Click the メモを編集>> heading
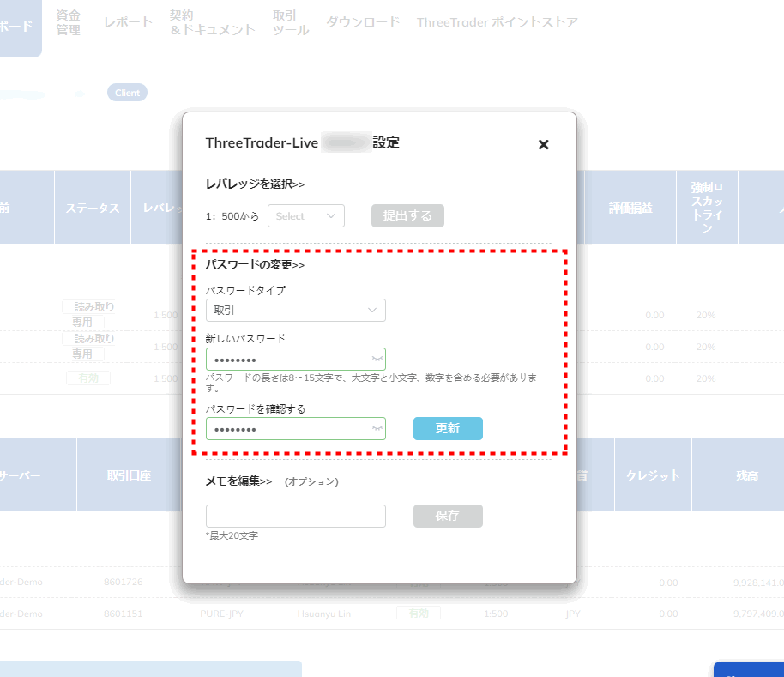 pyautogui.click(x=239, y=481)
